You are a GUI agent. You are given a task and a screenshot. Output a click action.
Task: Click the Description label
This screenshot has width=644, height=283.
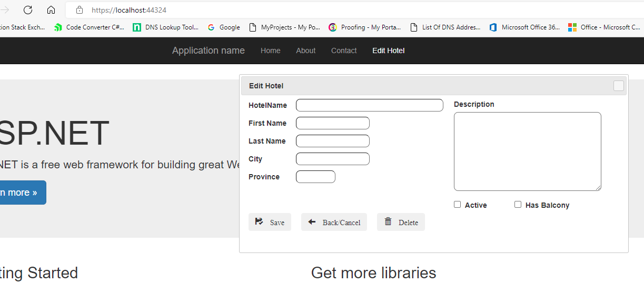coord(474,104)
